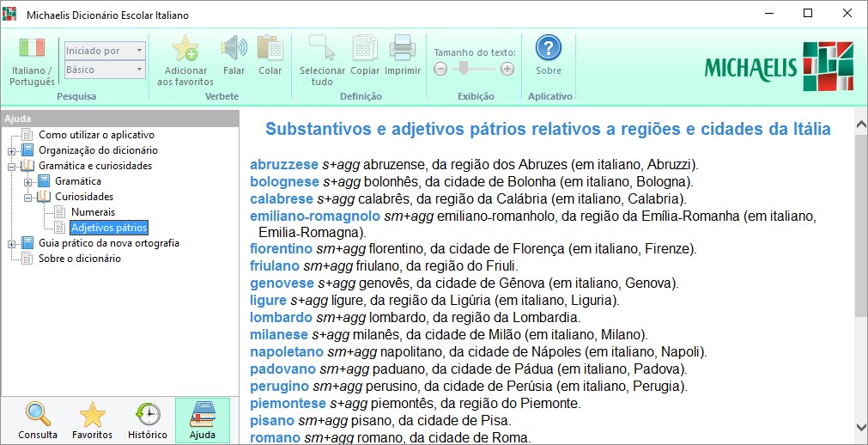Click the bolognese entry word
Viewport: 868px width, 445px height.
pyautogui.click(x=284, y=182)
